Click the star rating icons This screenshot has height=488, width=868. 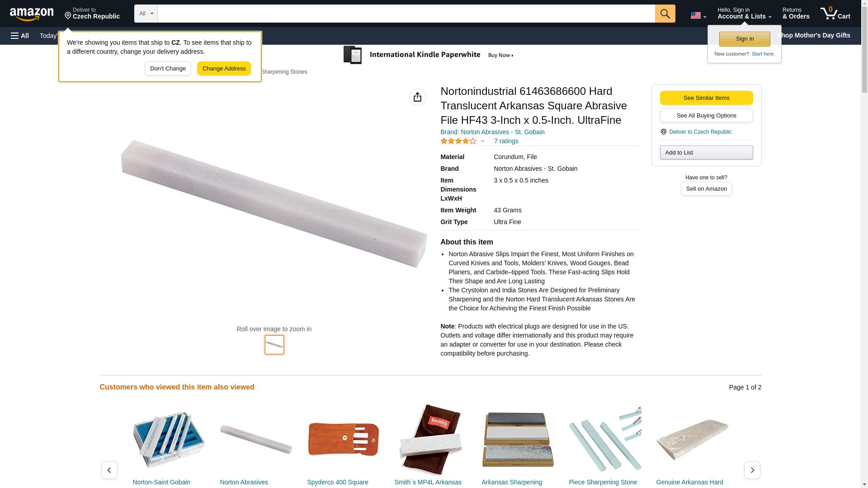[458, 141]
